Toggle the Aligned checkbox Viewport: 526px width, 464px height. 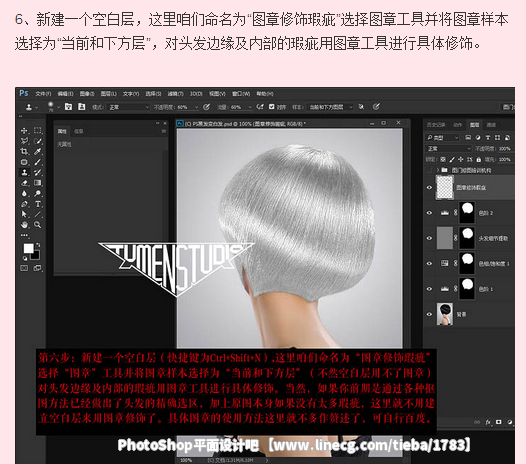tap(271, 107)
